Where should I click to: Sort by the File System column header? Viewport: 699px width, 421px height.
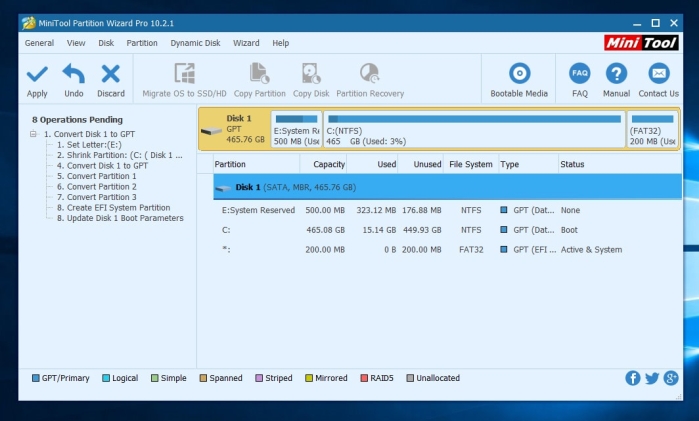pyautogui.click(x=471, y=164)
